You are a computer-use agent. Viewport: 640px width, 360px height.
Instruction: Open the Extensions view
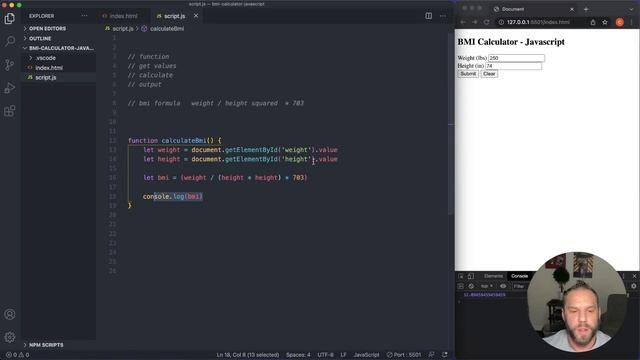10,111
